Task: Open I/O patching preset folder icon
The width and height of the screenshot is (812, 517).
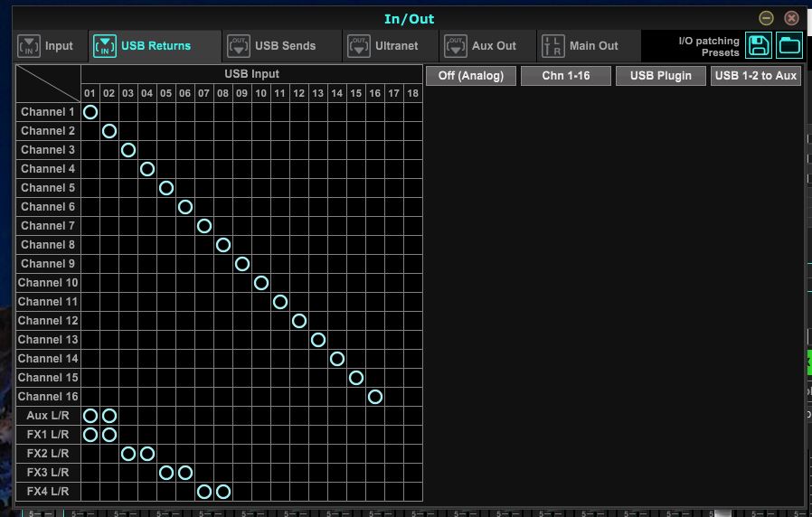Action: pyautogui.click(x=789, y=45)
